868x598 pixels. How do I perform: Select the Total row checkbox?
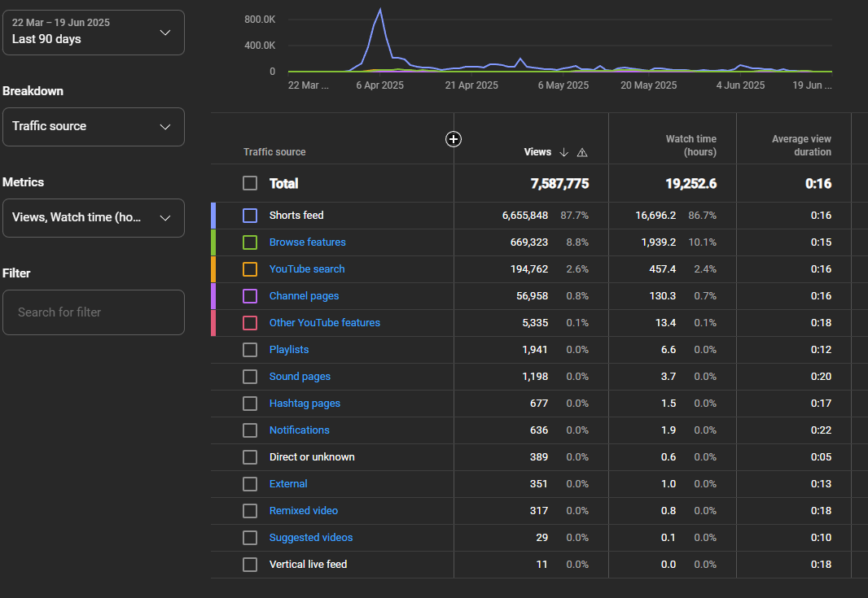pos(250,184)
